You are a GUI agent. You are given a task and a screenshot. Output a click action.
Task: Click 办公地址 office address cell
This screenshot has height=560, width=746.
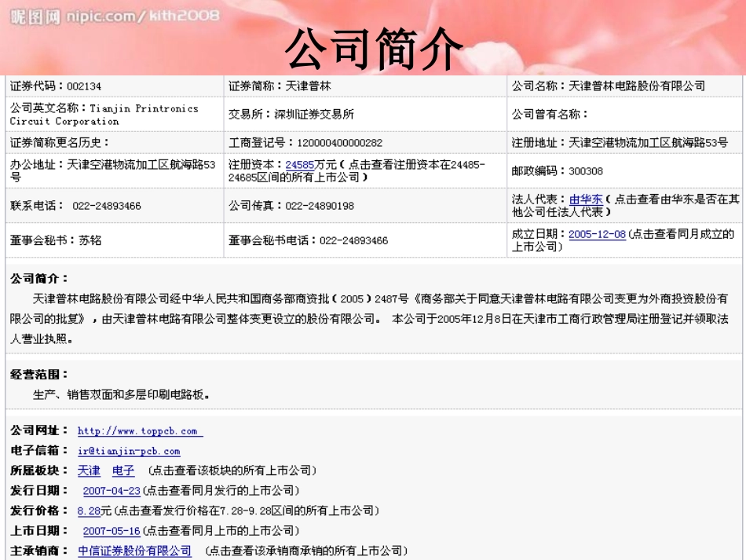click(114, 170)
